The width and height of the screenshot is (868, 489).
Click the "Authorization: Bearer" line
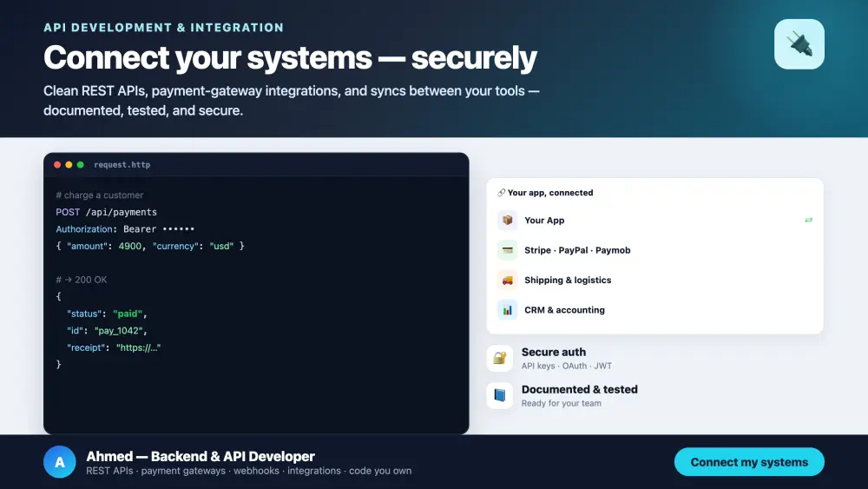coord(124,228)
